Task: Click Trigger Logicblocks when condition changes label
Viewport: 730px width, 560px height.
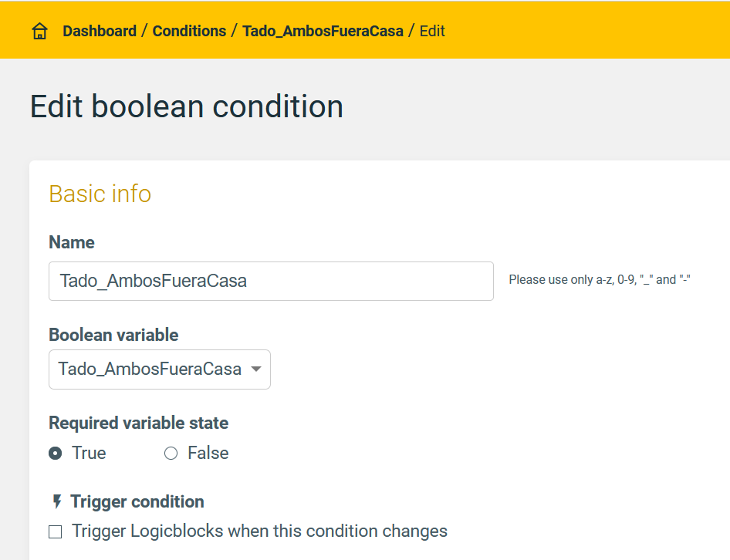Action: [x=260, y=531]
